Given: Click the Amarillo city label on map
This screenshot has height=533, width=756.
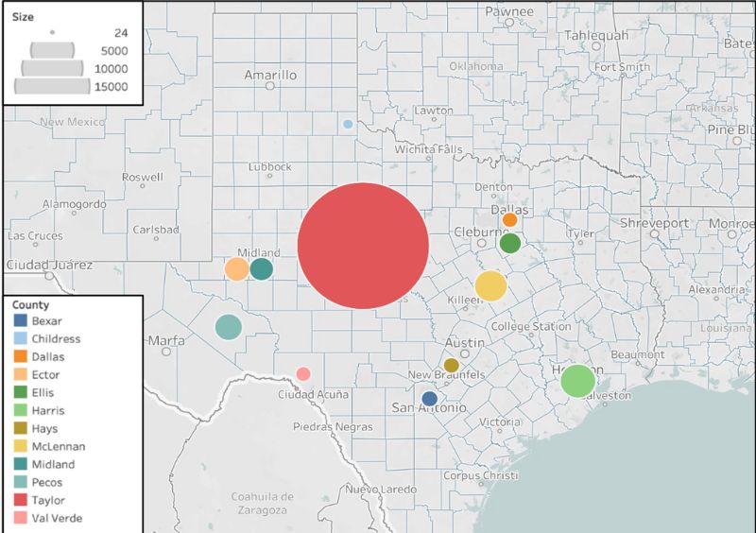Looking at the screenshot, I should point(270,75).
